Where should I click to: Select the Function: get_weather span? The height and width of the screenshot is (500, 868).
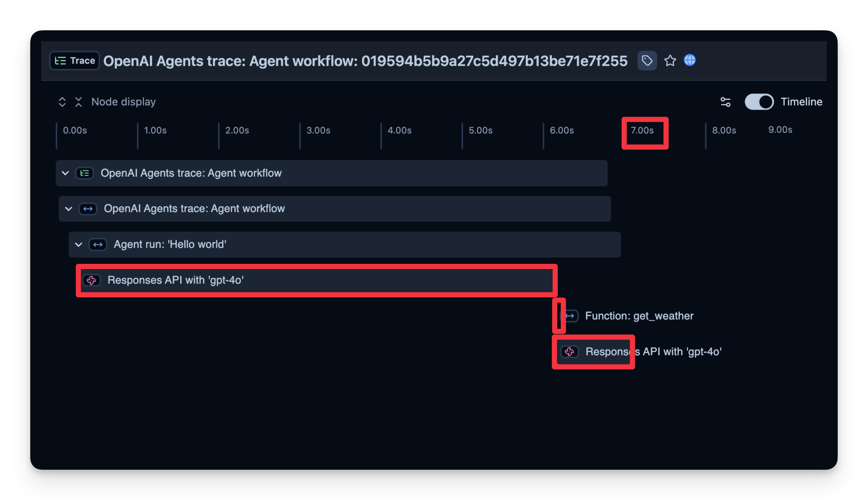coord(639,316)
